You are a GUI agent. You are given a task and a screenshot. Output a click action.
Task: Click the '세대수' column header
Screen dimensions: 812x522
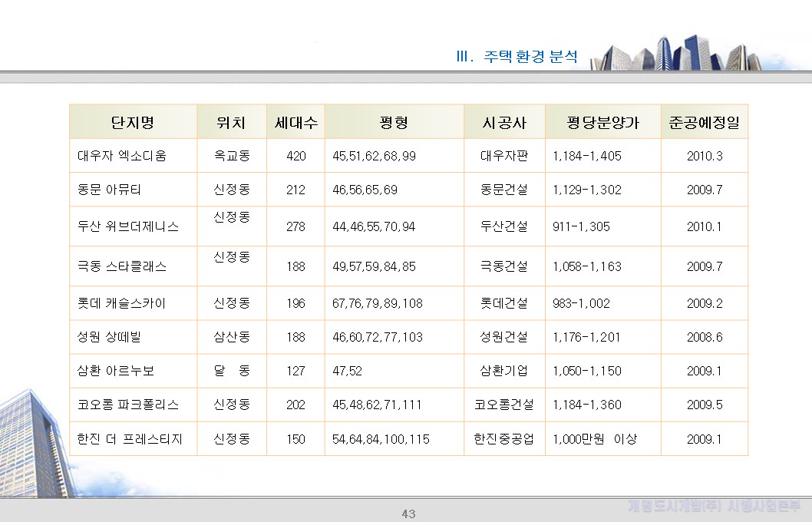[295, 121]
